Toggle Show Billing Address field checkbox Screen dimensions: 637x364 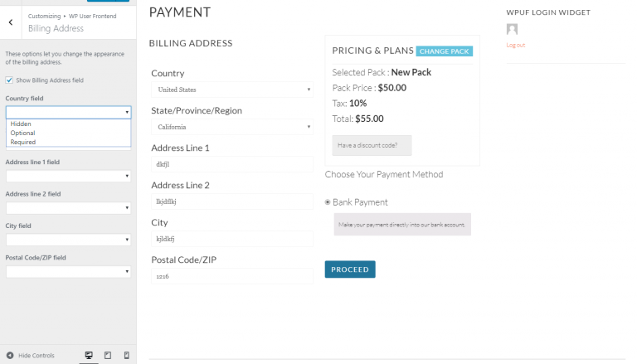click(x=9, y=80)
